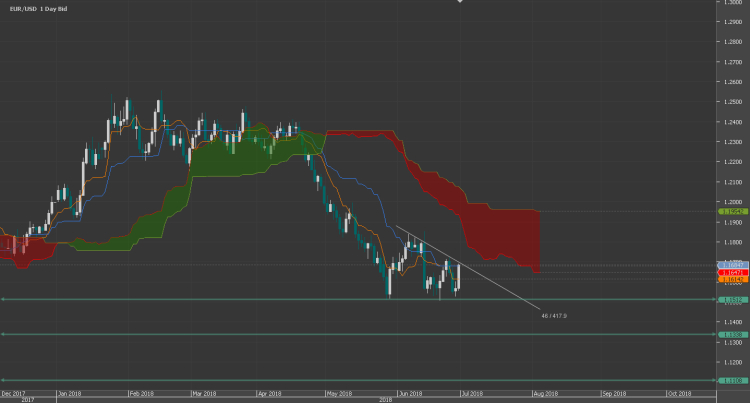Click the Feb 2018 date label

(142, 394)
